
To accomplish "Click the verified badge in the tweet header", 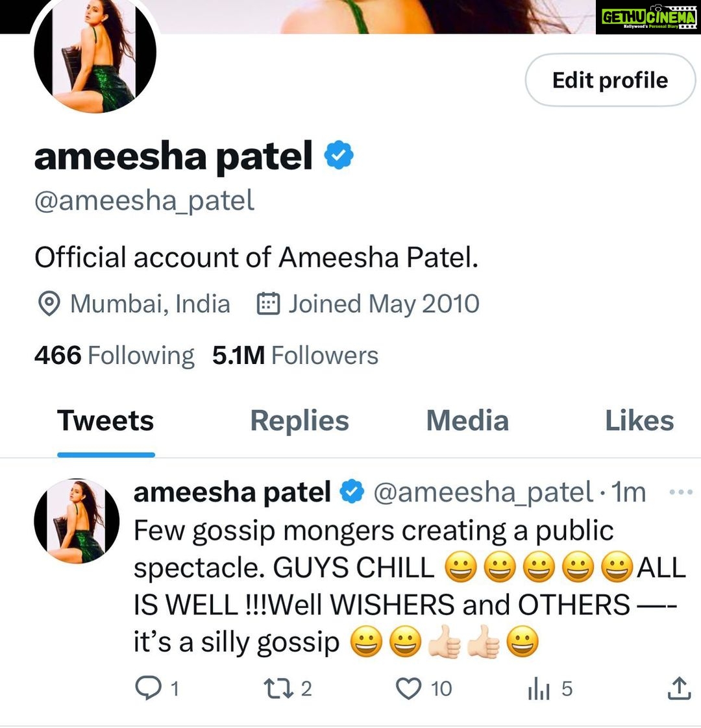I will pyautogui.click(x=352, y=492).
